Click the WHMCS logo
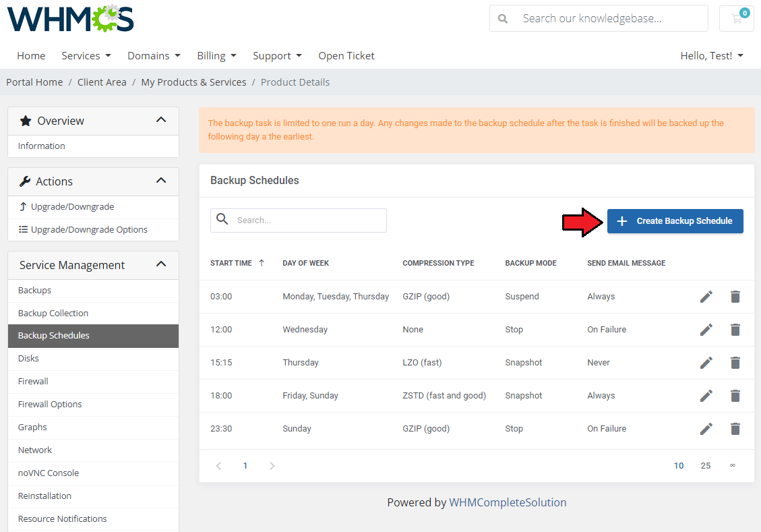The image size is (761, 532). click(x=70, y=18)
